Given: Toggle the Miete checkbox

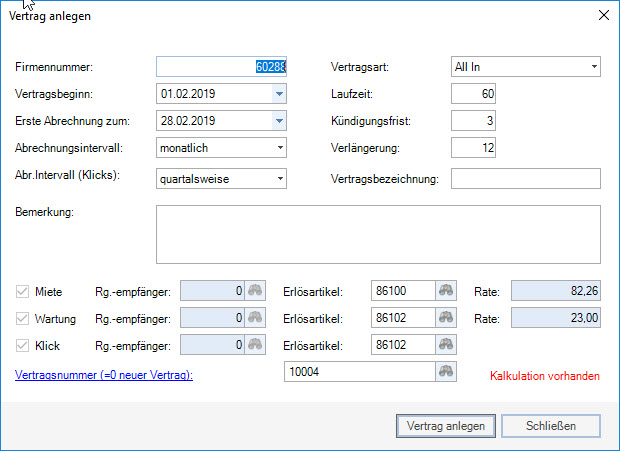Looking at the screenshot, I should coord(23,292).
